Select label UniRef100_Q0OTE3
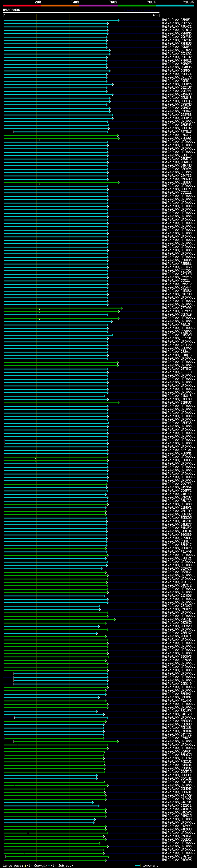197x868 pixels. coord(177,484)
